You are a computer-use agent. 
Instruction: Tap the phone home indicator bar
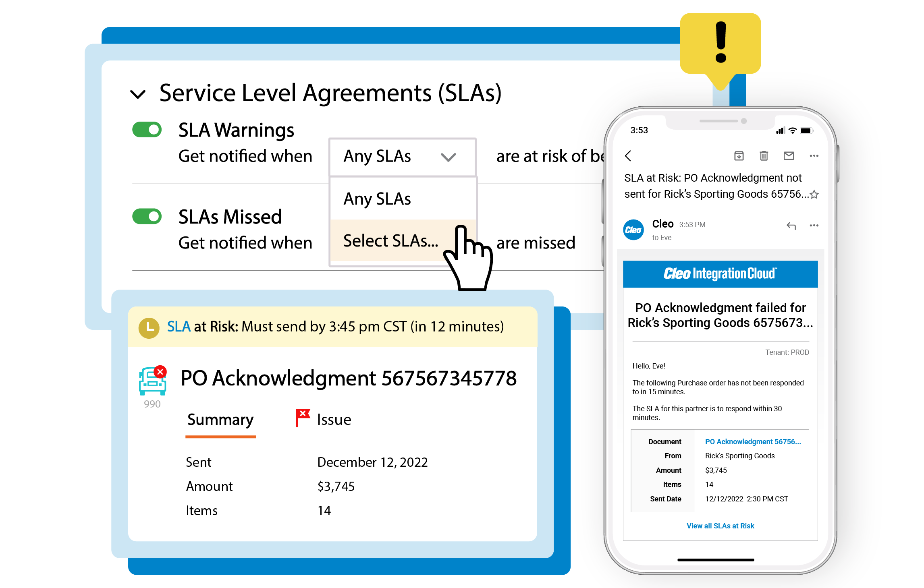click(716, 560)
